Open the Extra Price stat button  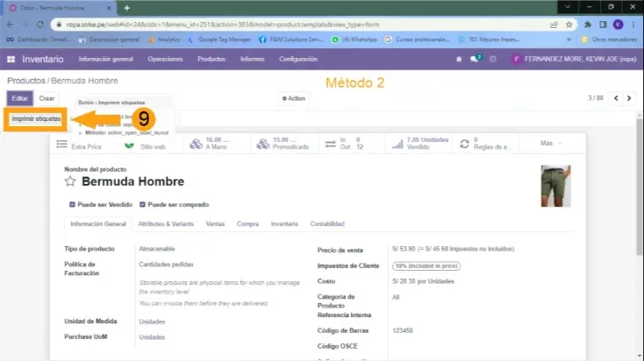pyautogui.click(x=80, y=143)
